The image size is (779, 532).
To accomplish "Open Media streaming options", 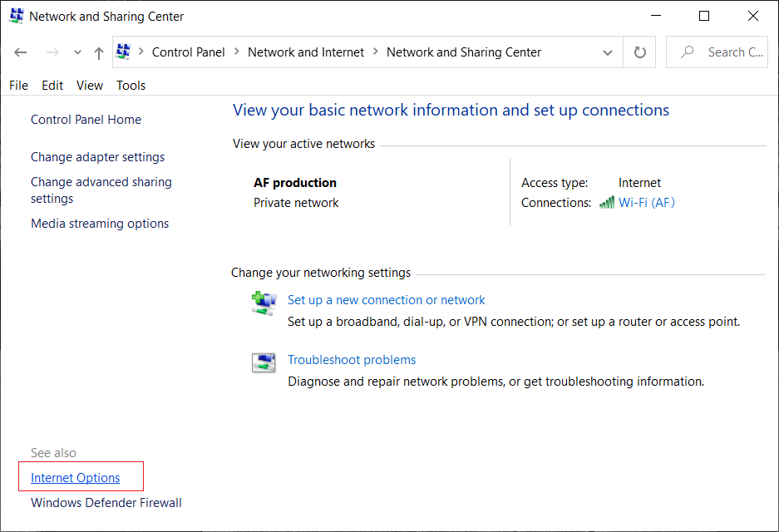I will point(100,224).
